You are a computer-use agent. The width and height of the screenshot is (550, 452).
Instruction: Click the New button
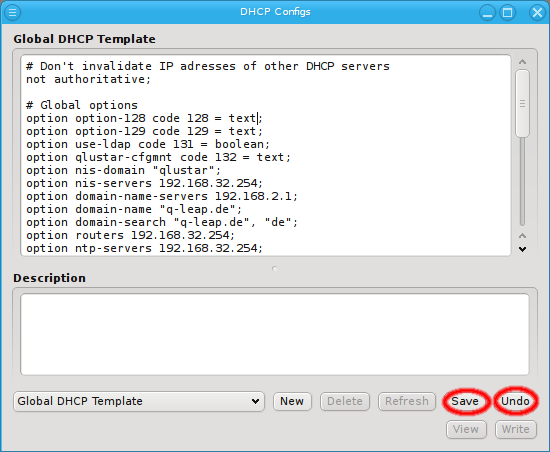tap(292, 401)
